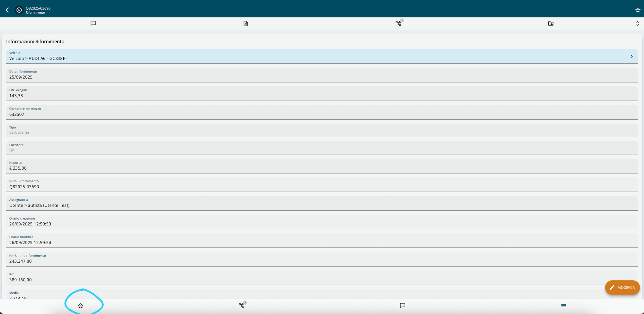The image size is (644, 314).
Task: Open the related records tab in top bar
Action: pos(398,24)
